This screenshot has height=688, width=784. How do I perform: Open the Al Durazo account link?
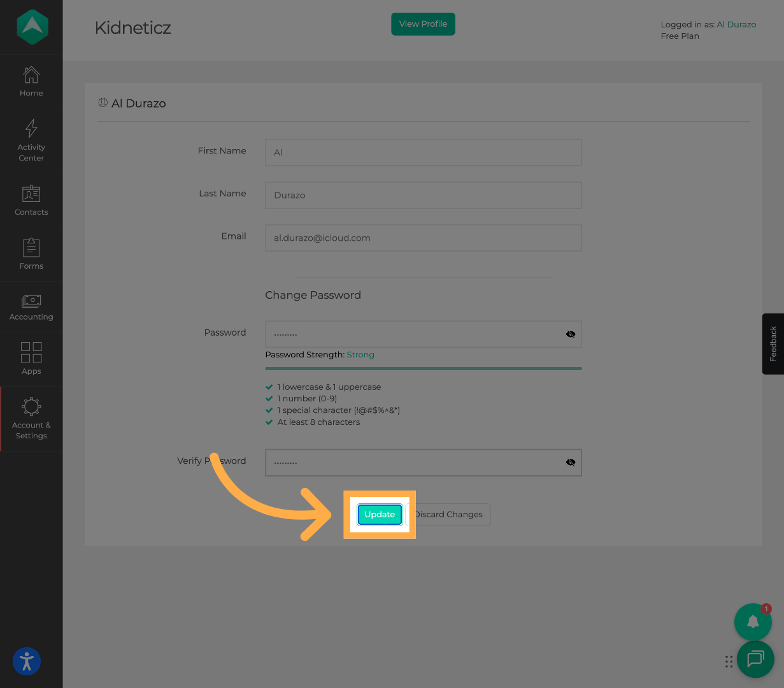(736, 24)
